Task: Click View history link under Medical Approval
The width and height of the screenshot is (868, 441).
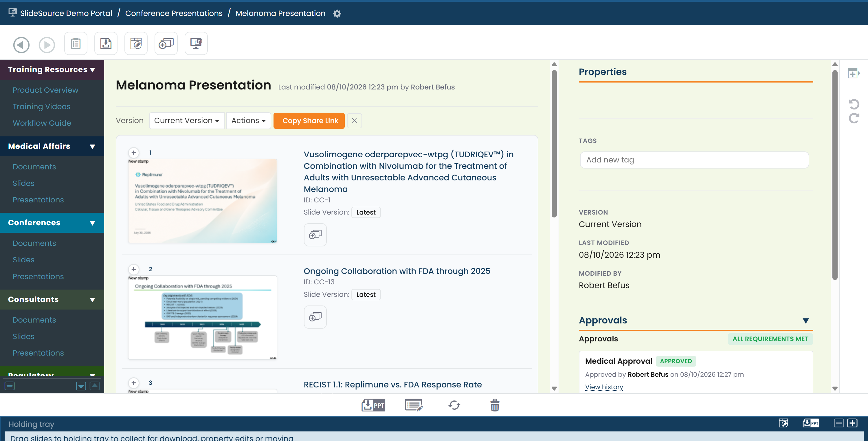Action: pos(604,387)
